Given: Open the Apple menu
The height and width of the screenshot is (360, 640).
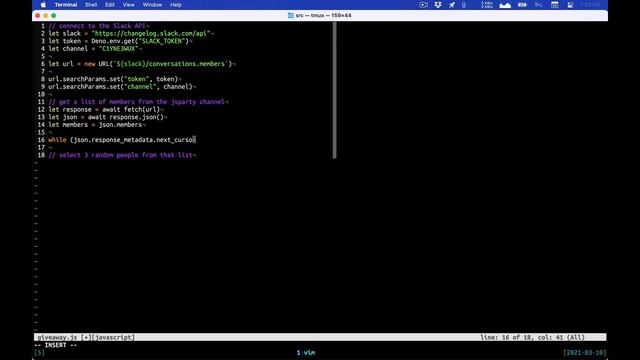Looking at the screenshot, I should coord(43,5).
